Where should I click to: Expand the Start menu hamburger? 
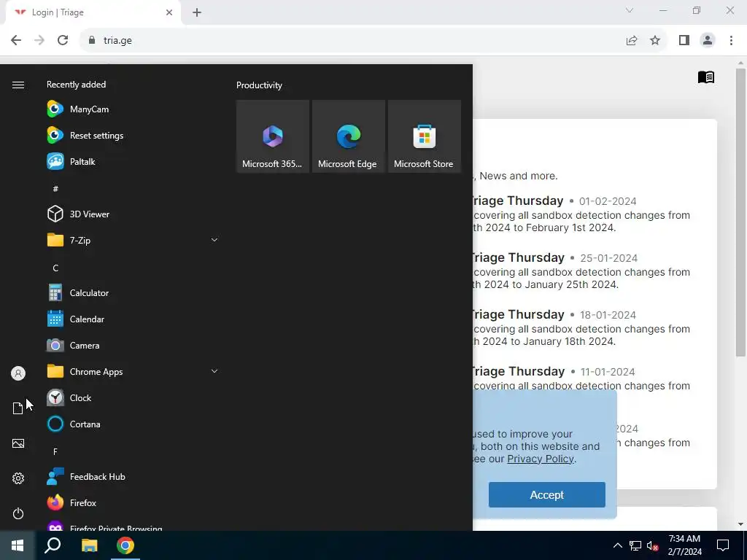tap(18, 85)
